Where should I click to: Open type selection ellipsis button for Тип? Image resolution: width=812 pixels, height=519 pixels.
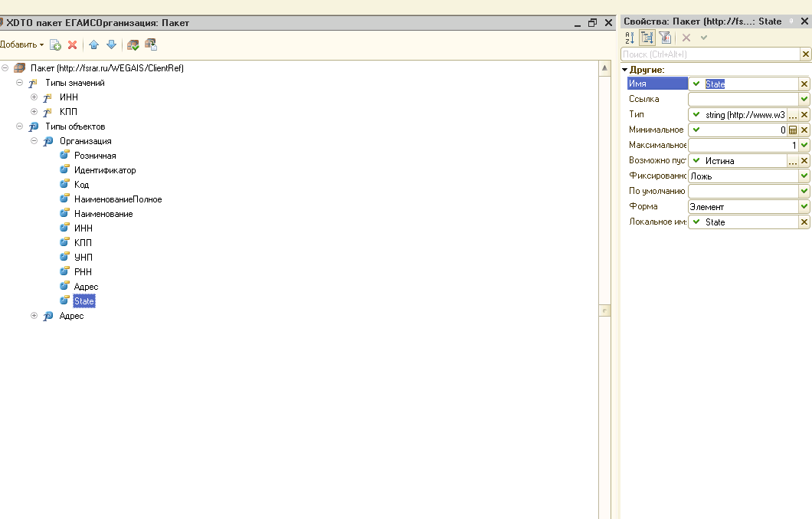tap(793, 115)
